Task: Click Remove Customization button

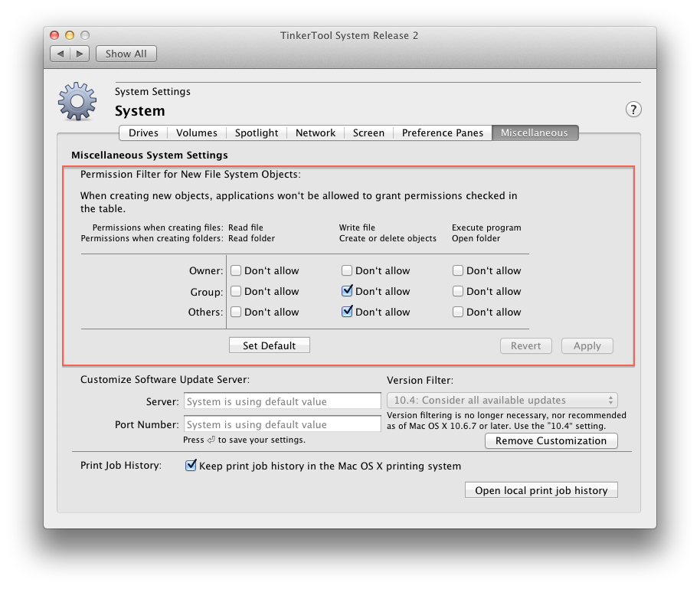Action: [551, 441]
